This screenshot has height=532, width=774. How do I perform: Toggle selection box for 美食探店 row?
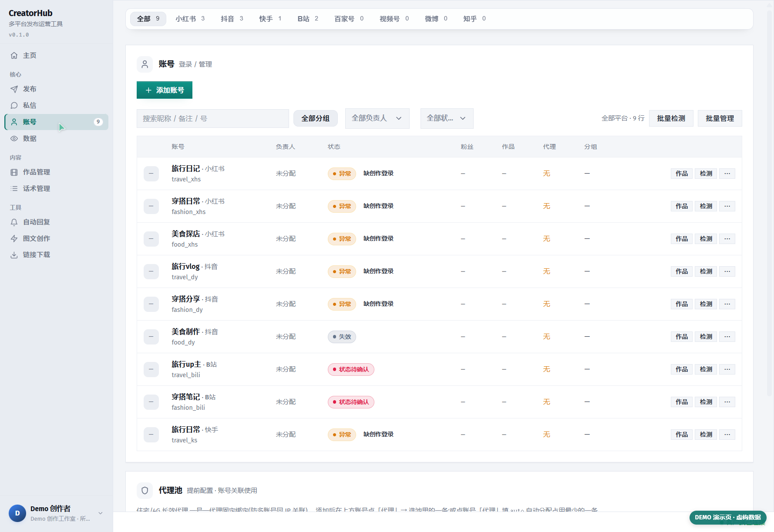[x=151, y=239]
